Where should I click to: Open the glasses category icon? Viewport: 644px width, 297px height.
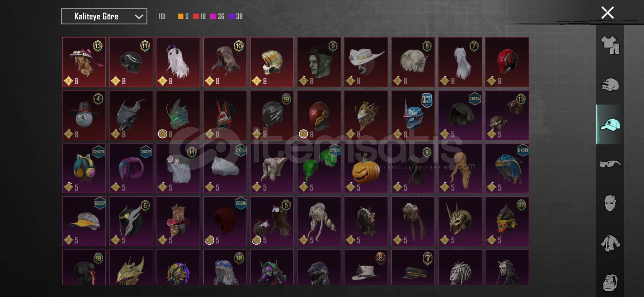tap(610, 164)
